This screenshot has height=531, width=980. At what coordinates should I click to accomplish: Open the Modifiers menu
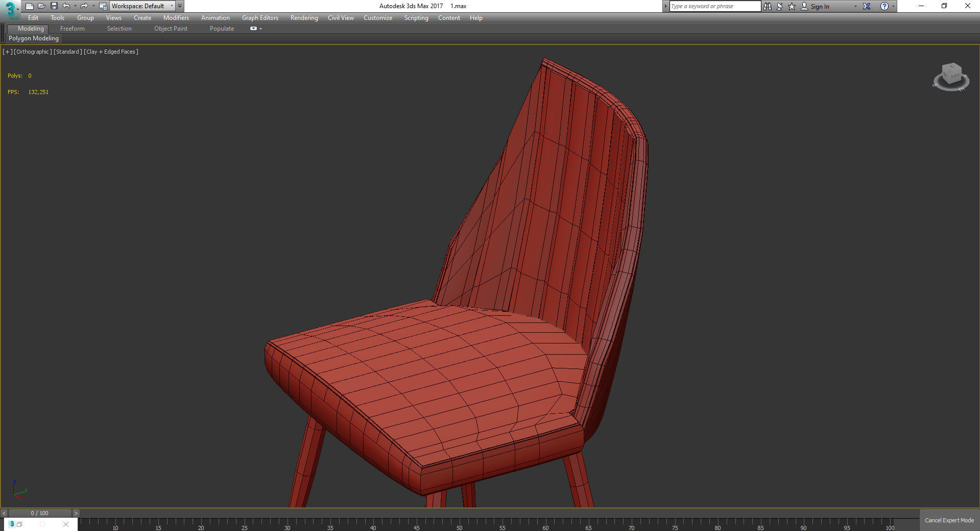[176, 18]
